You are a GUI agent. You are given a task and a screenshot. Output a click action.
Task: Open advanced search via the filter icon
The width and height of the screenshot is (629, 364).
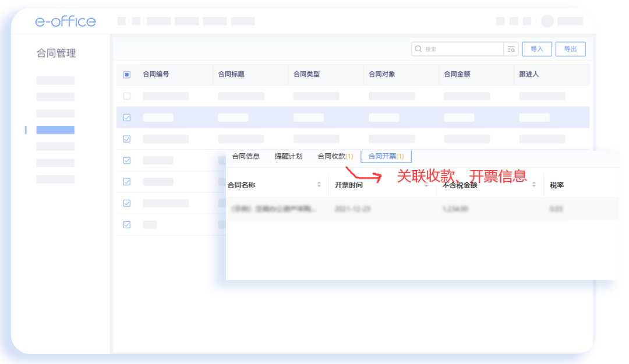[x=510, y=49]
